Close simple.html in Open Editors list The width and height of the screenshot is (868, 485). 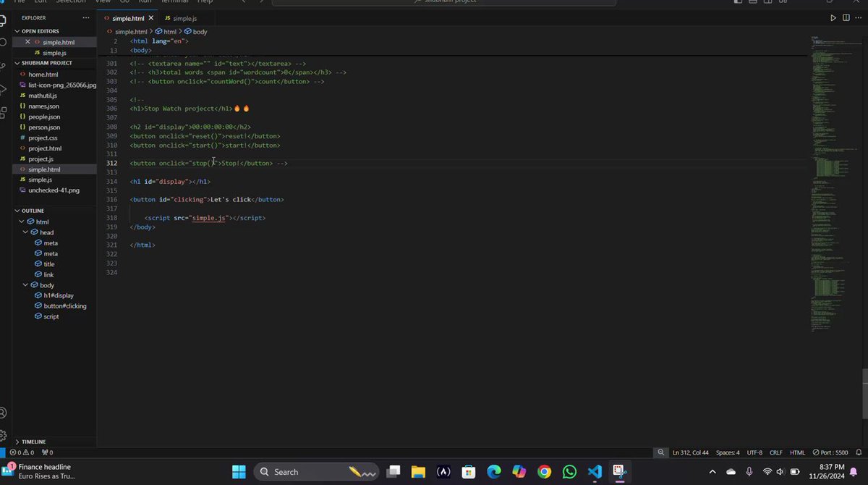coord(27,42)
